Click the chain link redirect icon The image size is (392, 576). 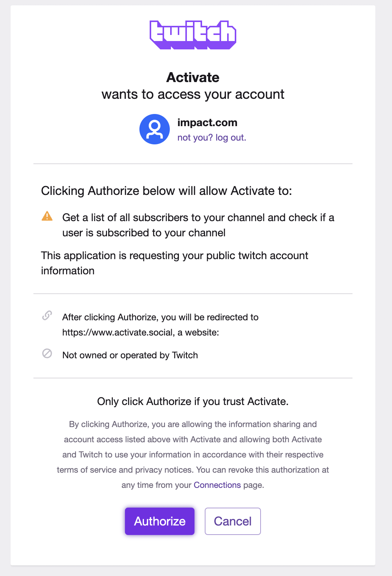click(47, 316)
